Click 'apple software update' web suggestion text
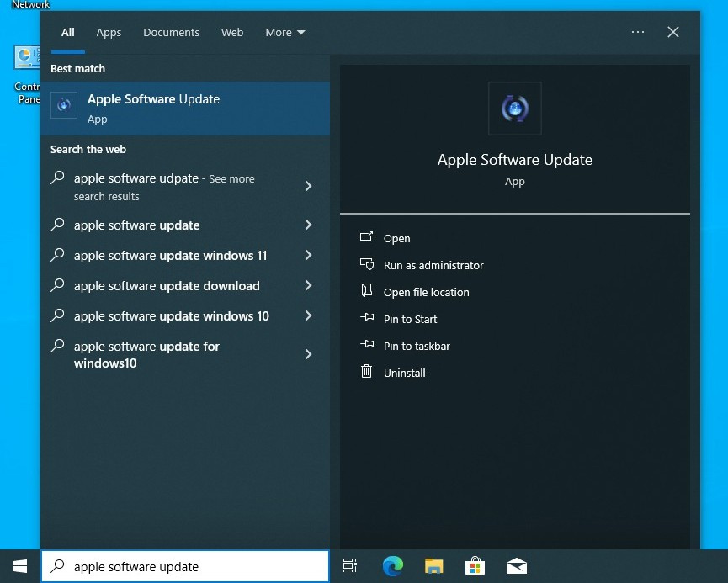The height and width of the screenshot is (583, 728). (136, 225)
